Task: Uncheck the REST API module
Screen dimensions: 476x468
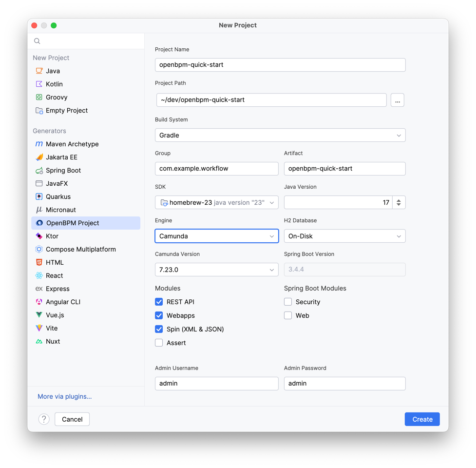Action: (159, 302)
